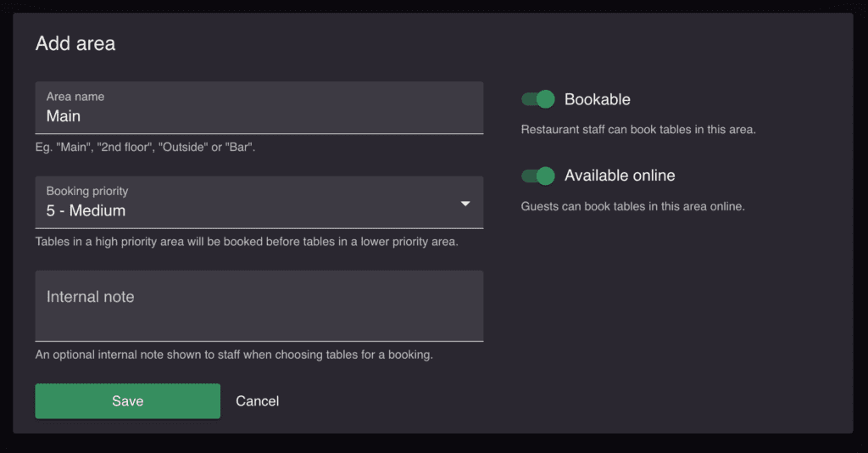Image resolution: width=868 pixels, height=453 pixels.
Task: Click the optional internal note helper text
Action: click(234, 355)
